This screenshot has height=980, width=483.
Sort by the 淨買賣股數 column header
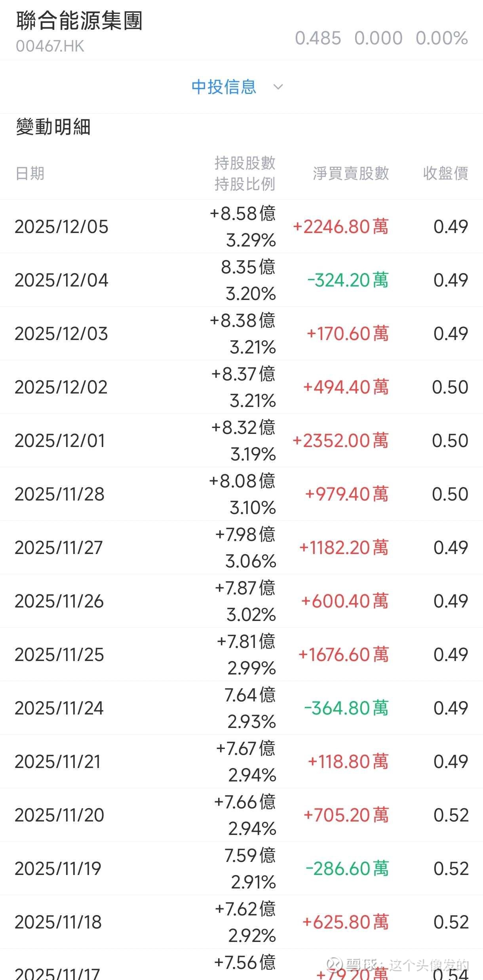[351, 174]
